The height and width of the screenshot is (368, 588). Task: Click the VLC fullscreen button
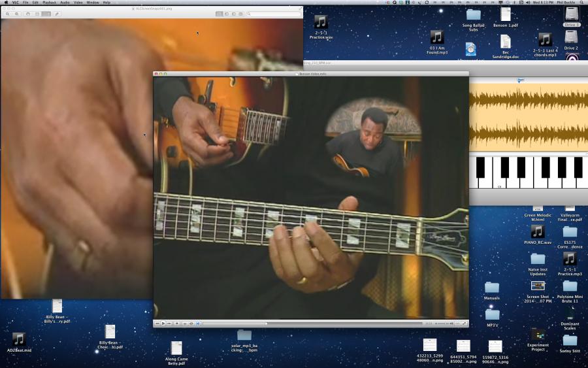point(465,324)
